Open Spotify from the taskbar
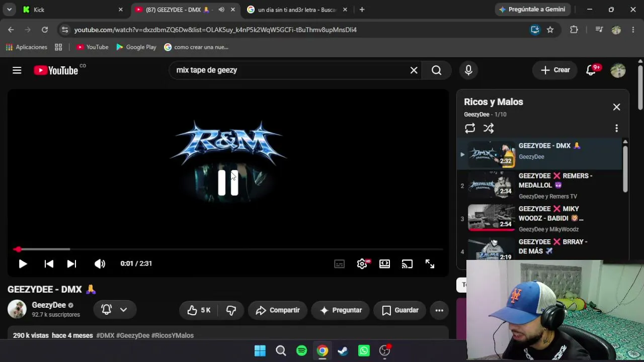The width and height of the screenshot is (644, 362). click(302, 351)
